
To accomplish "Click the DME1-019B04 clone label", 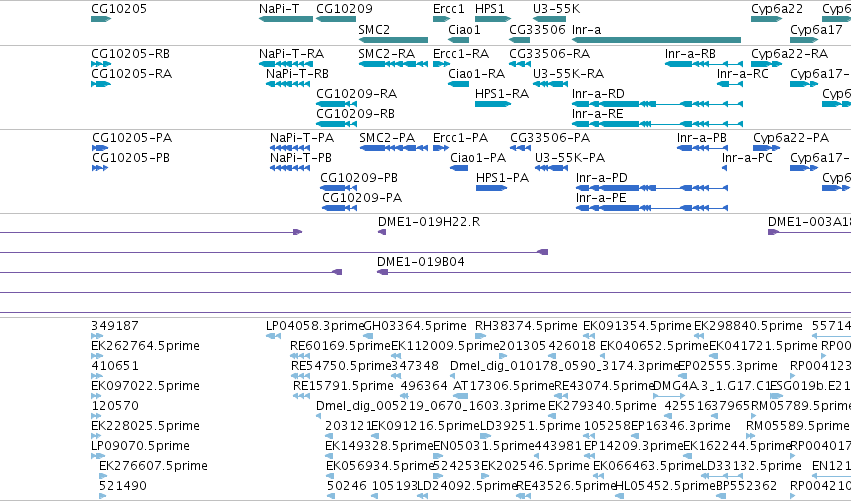I will [421, 262].
